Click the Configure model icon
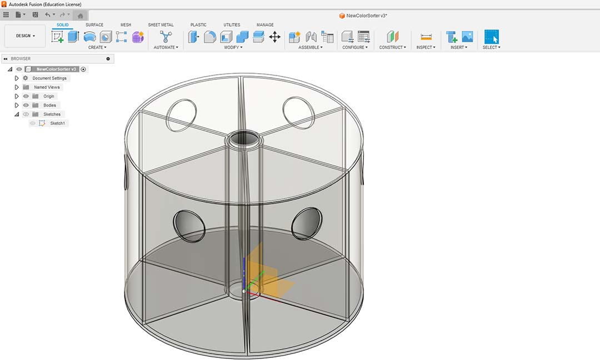 (347, 37)
